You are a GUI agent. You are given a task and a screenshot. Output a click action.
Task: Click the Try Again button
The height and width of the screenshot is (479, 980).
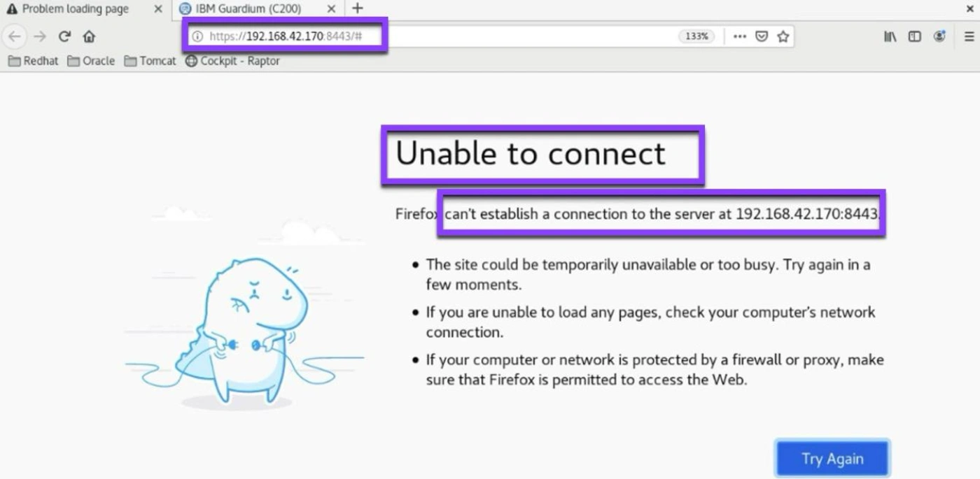point(832,459)
